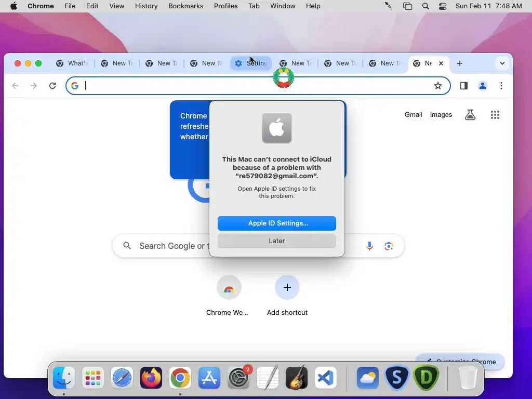This screenshot has width=532, height=399.
Task: Open Spotlight search in menu bar
Action: [425, 6]
